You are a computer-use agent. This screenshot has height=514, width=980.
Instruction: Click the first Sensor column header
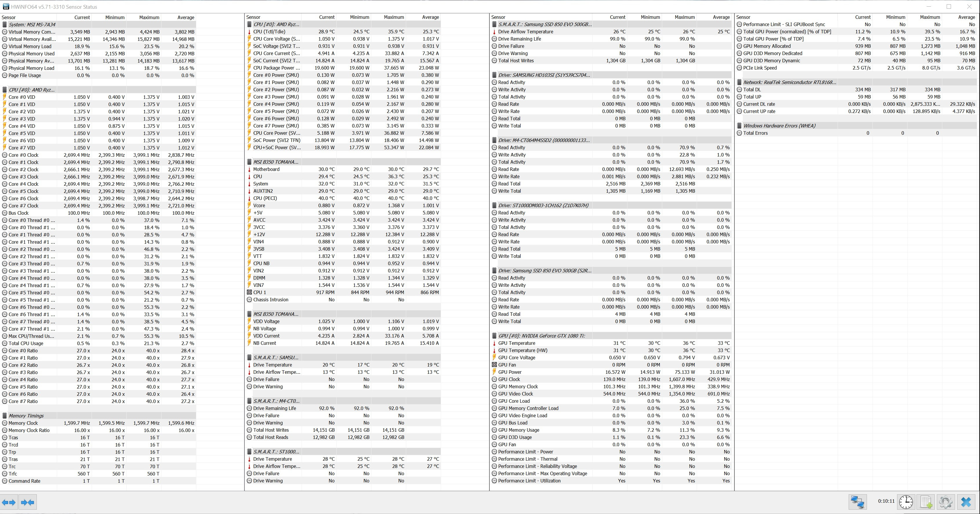click(x=9, y=17)
